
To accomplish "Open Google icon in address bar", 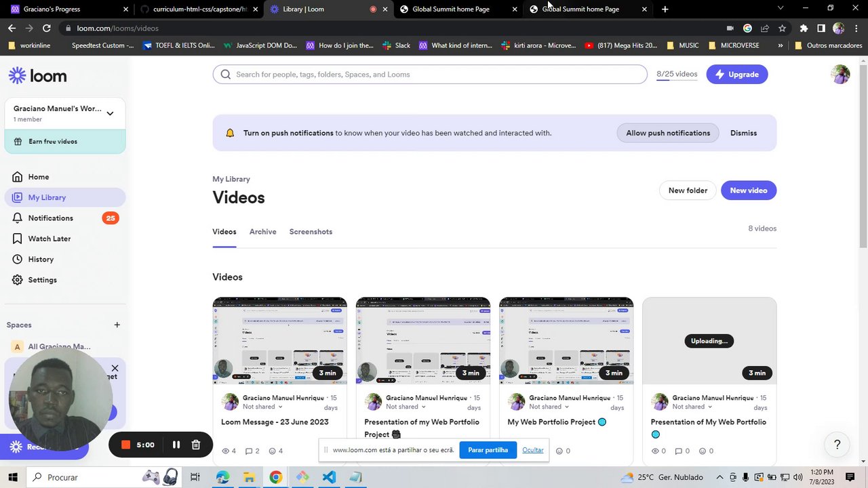I will 747,28.
